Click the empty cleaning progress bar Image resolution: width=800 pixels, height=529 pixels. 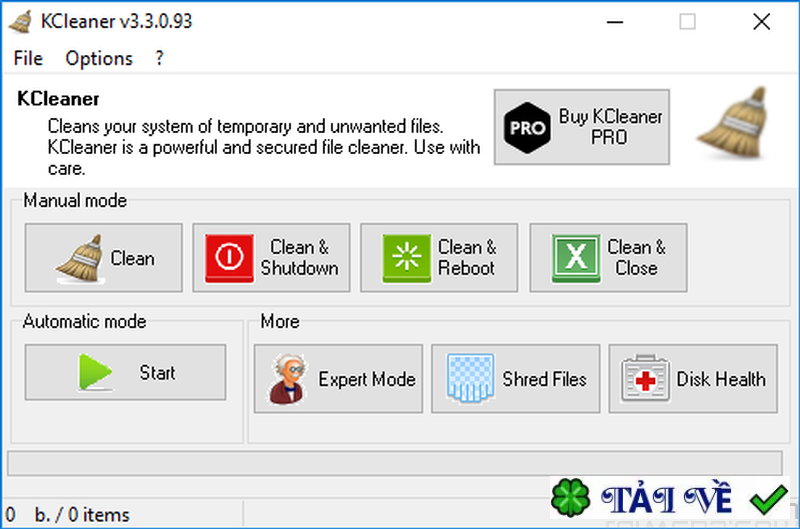(395, 463)
